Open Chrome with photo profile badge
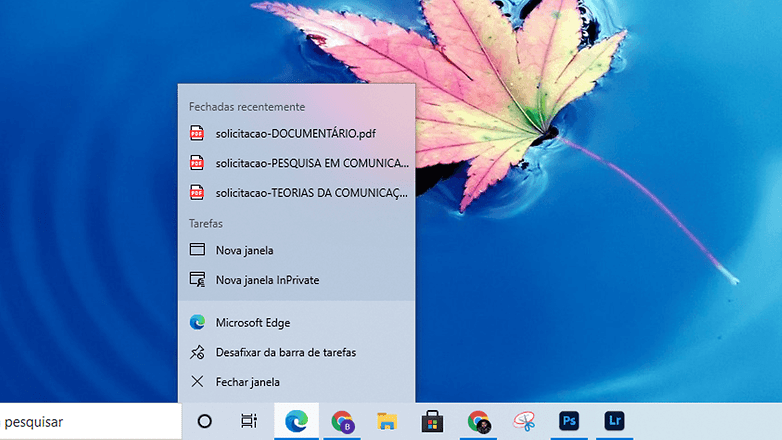Screen dimensions: 782x440 (478, 422)
